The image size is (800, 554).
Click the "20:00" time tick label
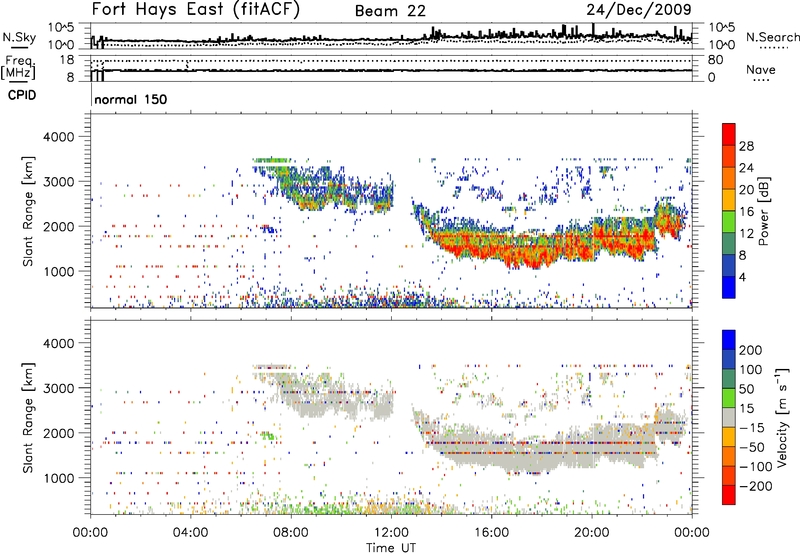pyautogui.click(x=592, y=533)
